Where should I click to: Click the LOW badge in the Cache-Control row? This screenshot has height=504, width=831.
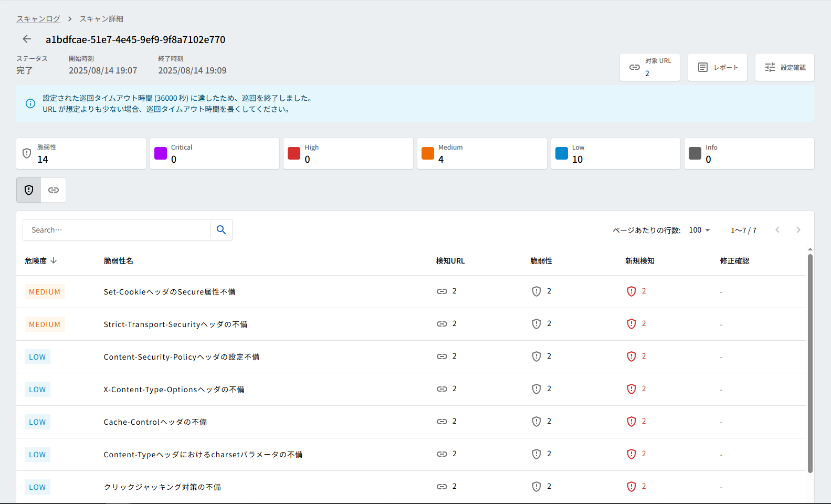(37, 422)
